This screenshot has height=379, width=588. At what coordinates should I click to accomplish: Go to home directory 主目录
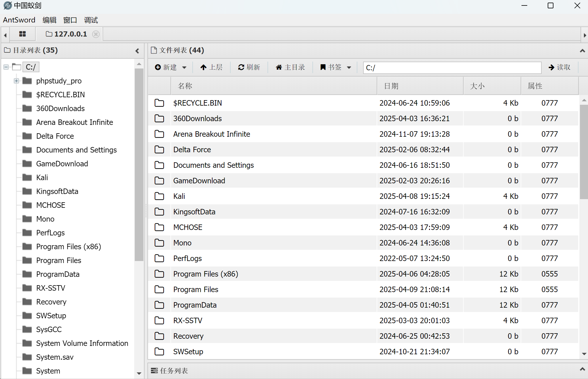[x=290, y=67]
